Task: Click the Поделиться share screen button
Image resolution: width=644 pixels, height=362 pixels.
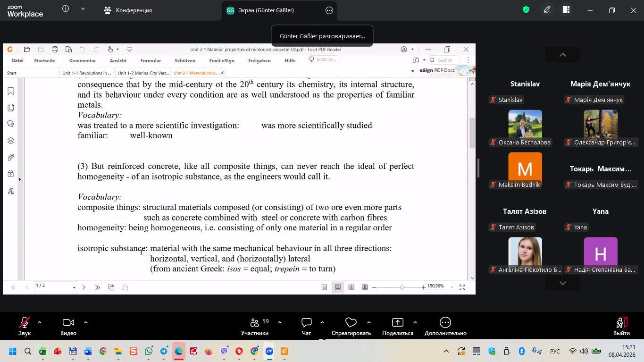Action: (x=398, y=326)
